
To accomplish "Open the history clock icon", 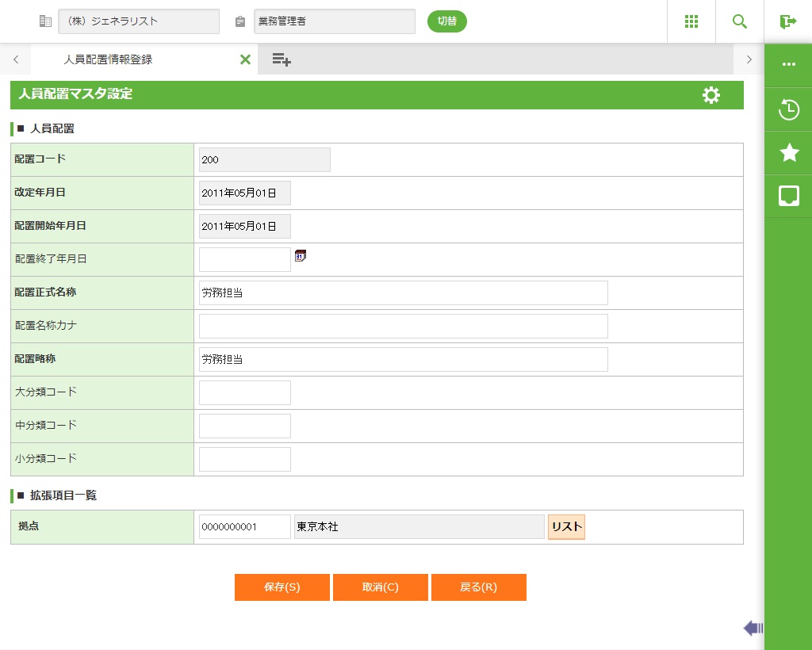I will click(789, 109).
